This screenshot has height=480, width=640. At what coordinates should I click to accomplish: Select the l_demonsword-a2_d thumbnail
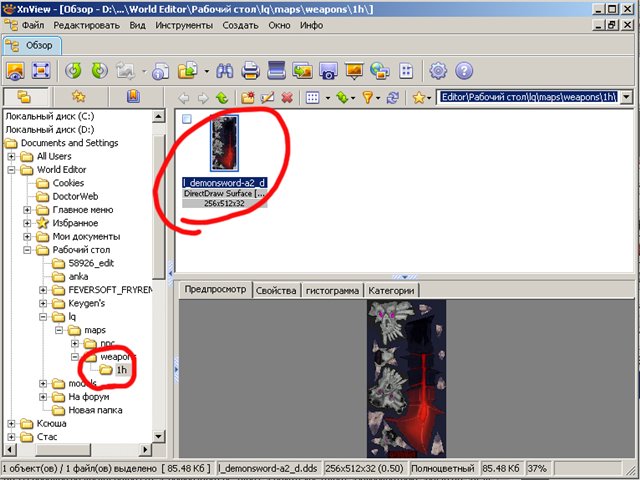[x=224, y=143]
